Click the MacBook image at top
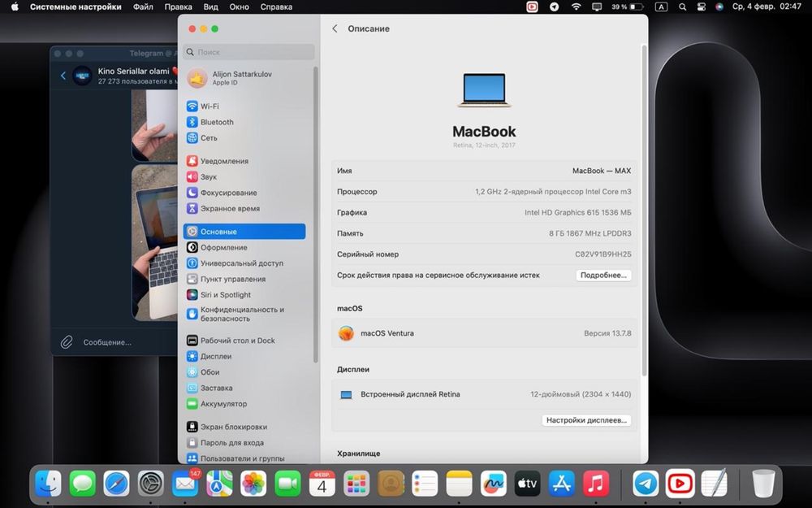 (484, 90)
